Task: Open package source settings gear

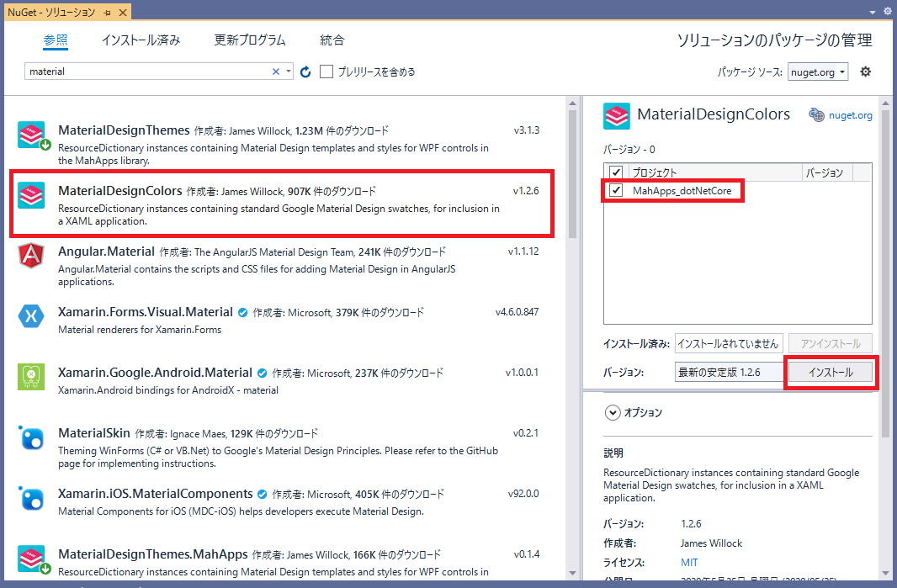Action: [x=866, y=72]
